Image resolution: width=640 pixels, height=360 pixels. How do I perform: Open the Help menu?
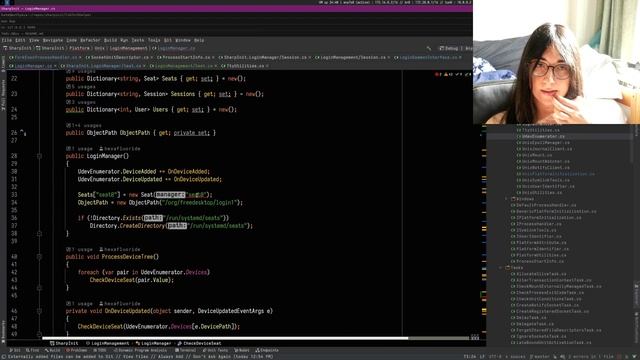tap(199, 40)
